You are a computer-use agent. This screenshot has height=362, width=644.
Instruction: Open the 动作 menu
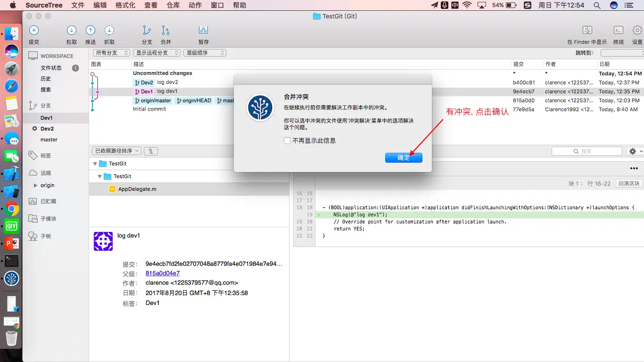[195, 5]
